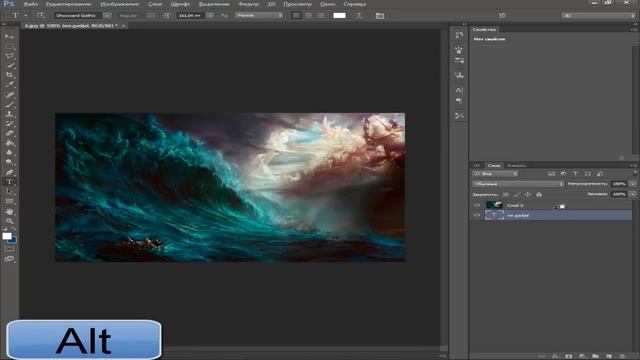The height and width of the screenshot is (360, 640).
Task: Align text right
Action: (321, 16)
